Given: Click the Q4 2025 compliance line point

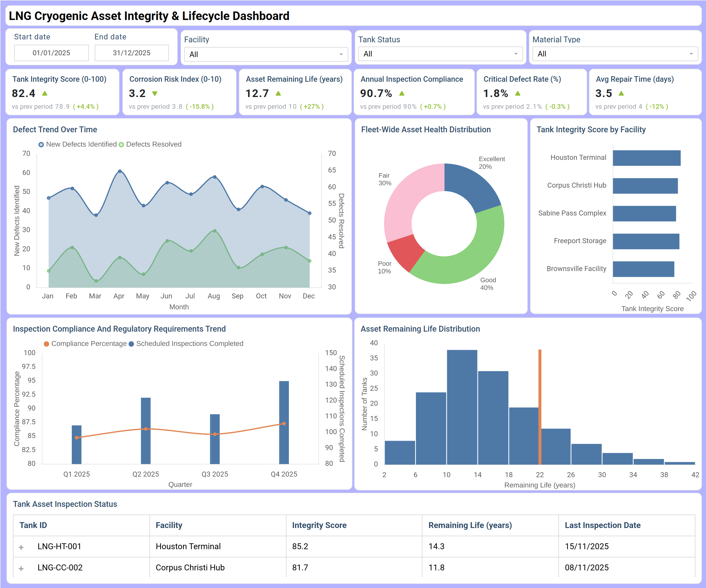Looking at the screenshot, I should point(284,424).
